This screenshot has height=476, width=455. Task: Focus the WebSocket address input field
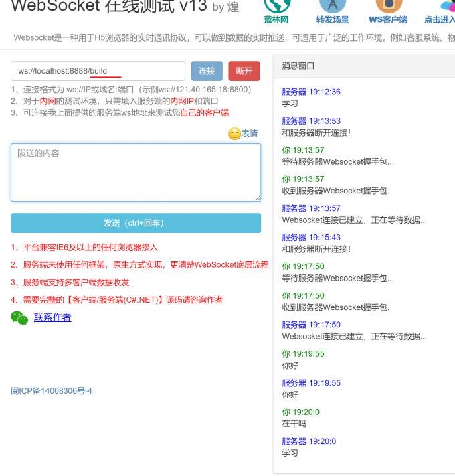pos(98,71)
